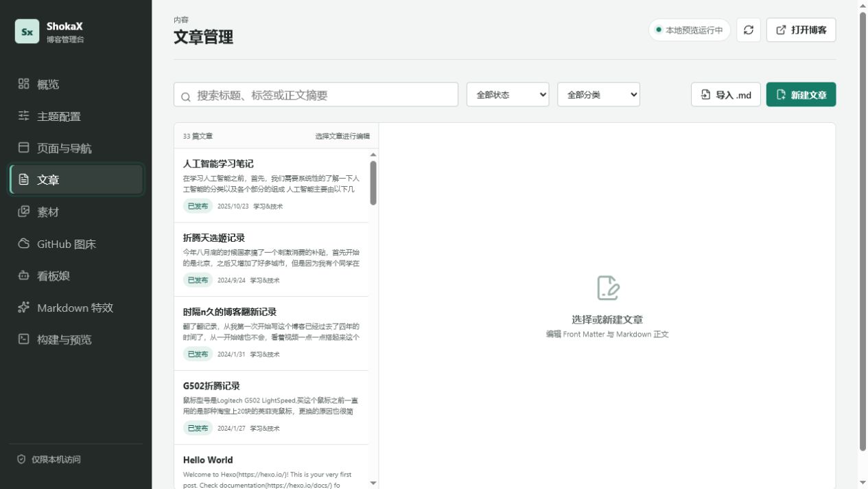This screenshot has height=489, width=868.
Task: Click the 本地预览运行中 status badge
Action: pyautogui.click(x=689, y=30)
